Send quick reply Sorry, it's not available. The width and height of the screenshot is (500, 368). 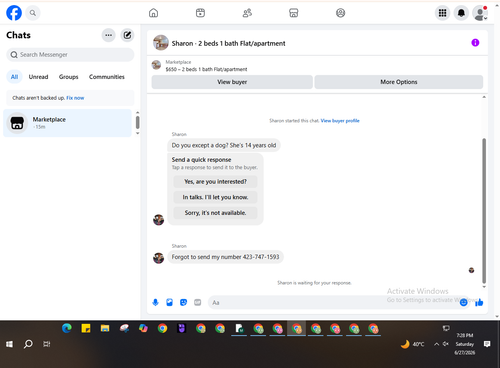click(215, 213)
